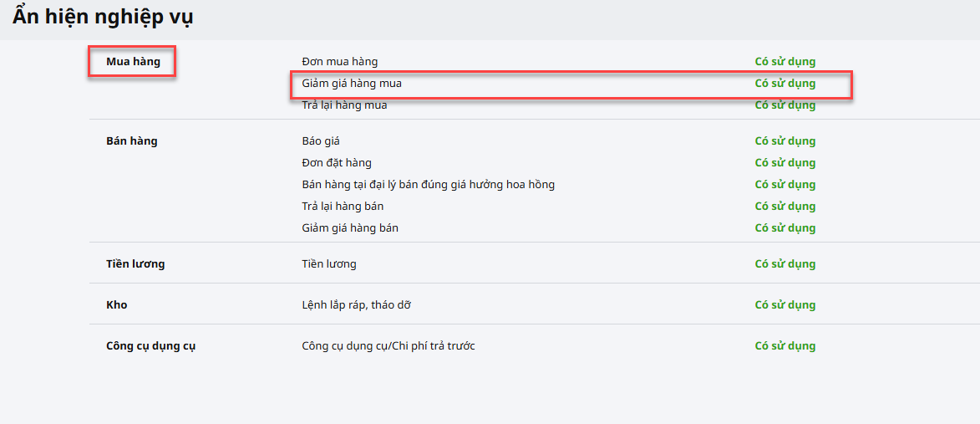Change usage status of Giảm giá hàng bán

click(x=785, y=228)
